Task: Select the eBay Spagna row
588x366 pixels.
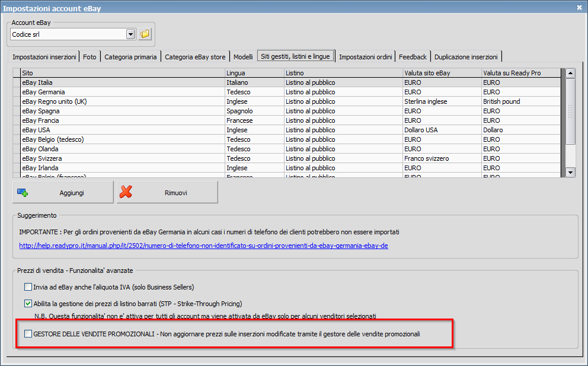Action: (x=287, y=111)
